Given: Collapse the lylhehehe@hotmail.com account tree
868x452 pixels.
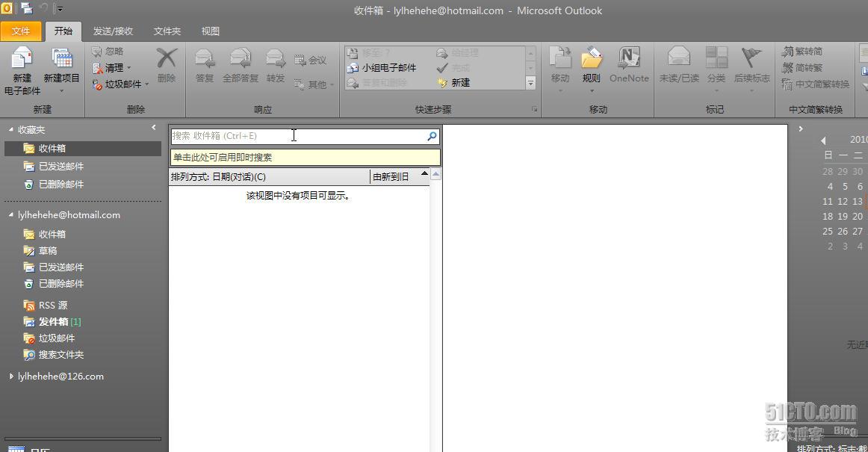Looking at the screenshot, I should point(10,215).
